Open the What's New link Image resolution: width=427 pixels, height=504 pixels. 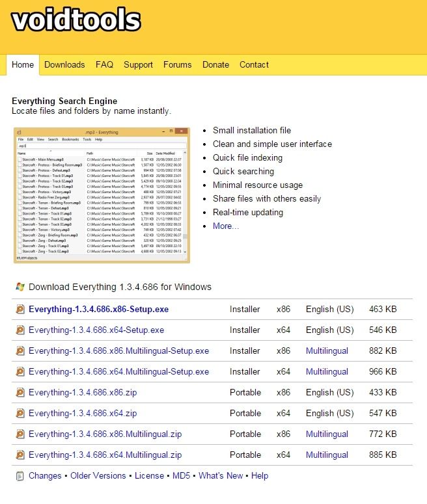click(221, 476)
